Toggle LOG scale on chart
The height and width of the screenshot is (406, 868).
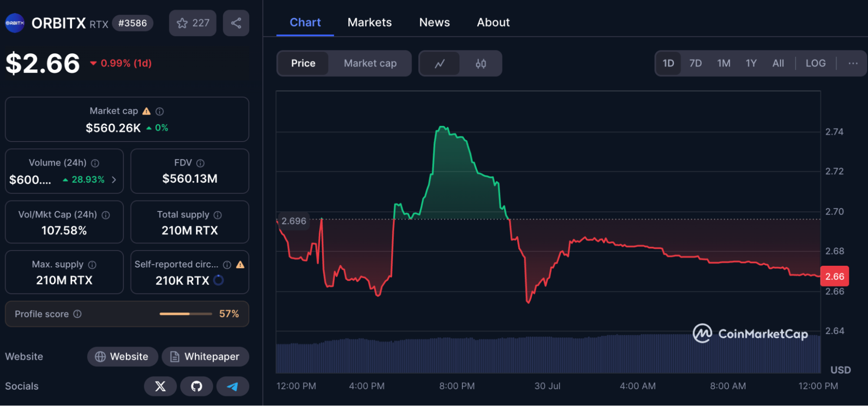coord(815,63)
